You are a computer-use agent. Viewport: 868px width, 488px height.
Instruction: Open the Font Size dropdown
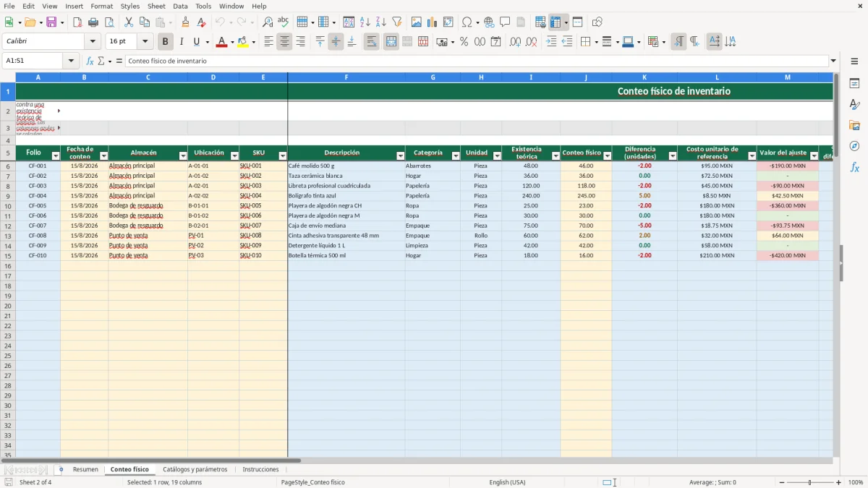pos(145,42)
